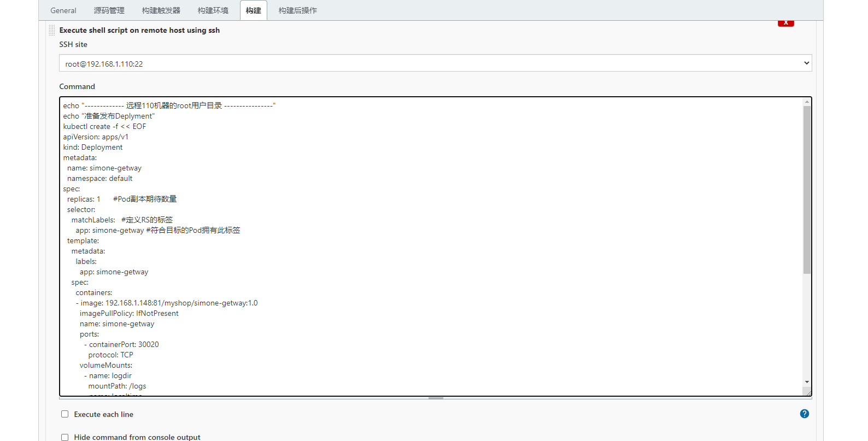The height and width of the screenshot is (441, 868).
Task: Switch to General tab
Action: [x=63, y=10]
